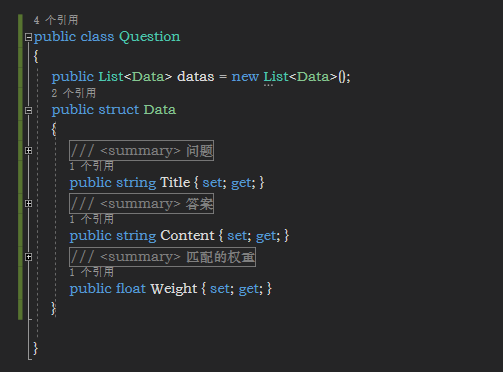Expand the 问题 summary comment
Image resolution: width=503 pixels, height=372 pixels.
pyautogui.click(x=29, y=151)
